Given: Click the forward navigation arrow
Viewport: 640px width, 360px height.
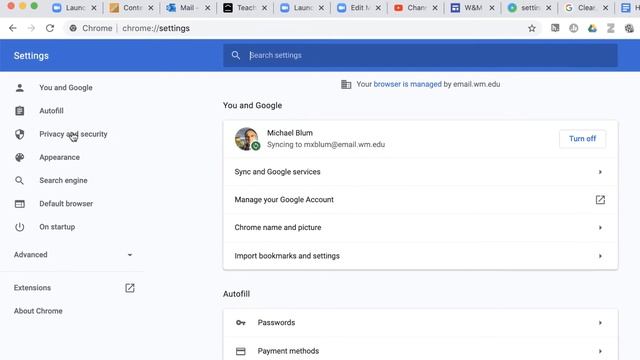Looking at the screenshot, I should pos(31,28).
